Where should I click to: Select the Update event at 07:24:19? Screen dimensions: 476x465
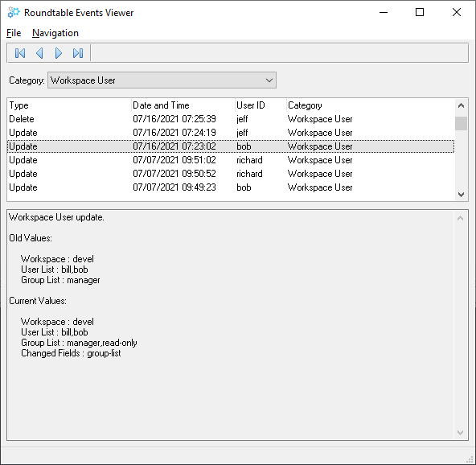(231, 133)
